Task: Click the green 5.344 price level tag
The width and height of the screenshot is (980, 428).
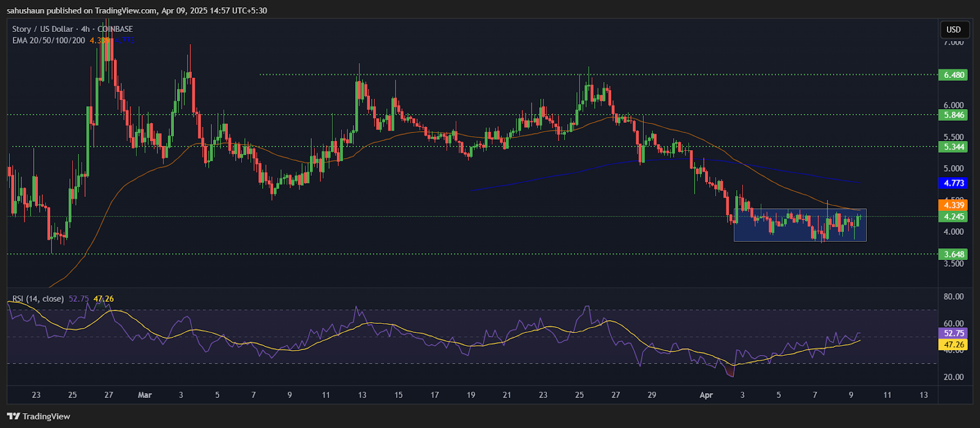Action: (954, 147)
